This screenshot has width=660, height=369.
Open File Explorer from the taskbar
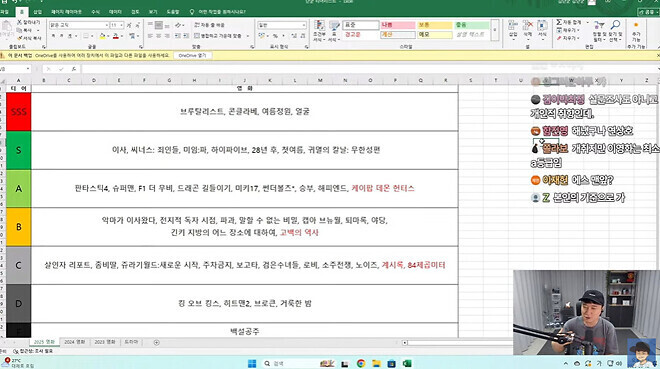click(376, 363)
